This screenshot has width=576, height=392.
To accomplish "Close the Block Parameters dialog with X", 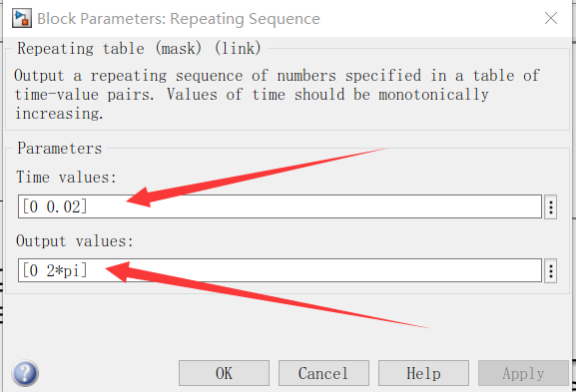I will 551,18.
